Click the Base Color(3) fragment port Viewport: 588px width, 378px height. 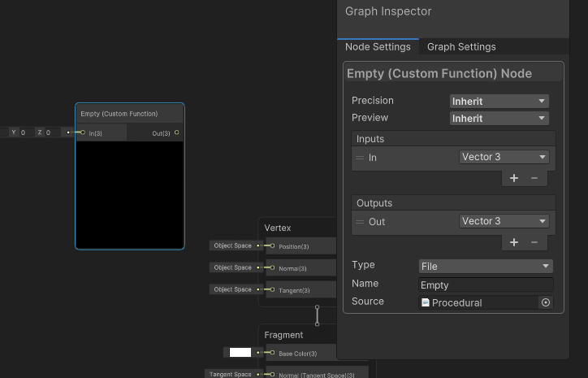(272, 353)
